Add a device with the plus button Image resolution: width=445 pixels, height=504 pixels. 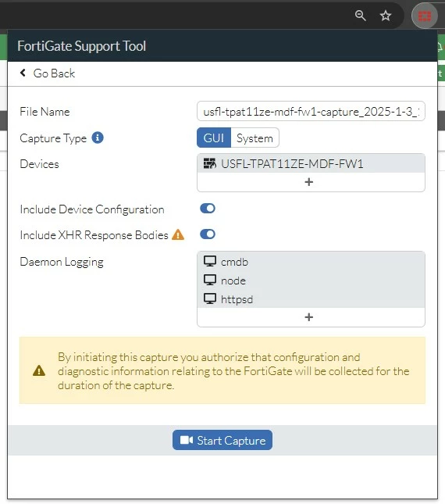coord(309,182)
